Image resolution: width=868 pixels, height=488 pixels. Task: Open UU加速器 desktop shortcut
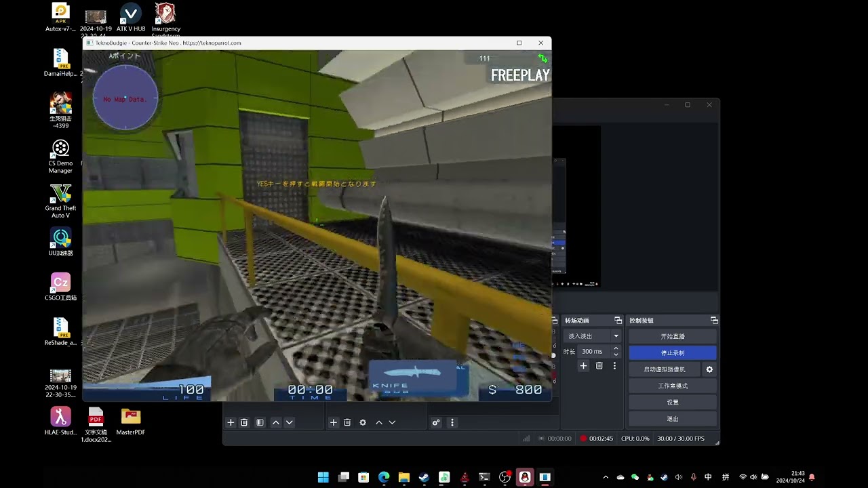tap(60, 242)
